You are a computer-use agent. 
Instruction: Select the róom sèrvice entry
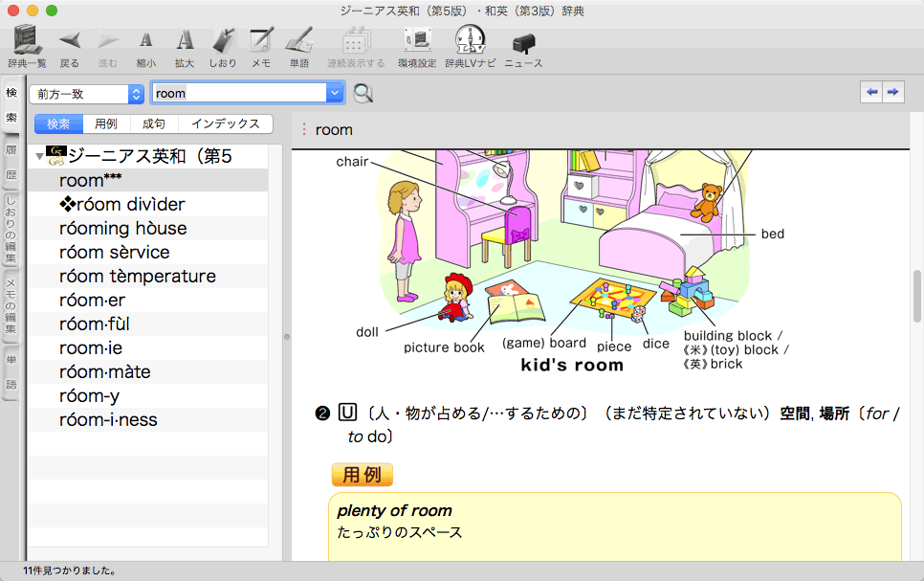pos(148,252)
